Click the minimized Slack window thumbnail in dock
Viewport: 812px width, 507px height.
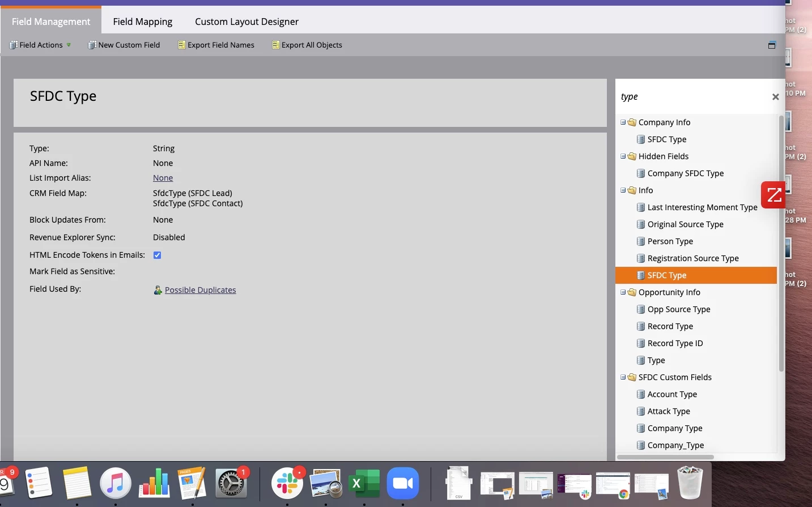[575, 486]
